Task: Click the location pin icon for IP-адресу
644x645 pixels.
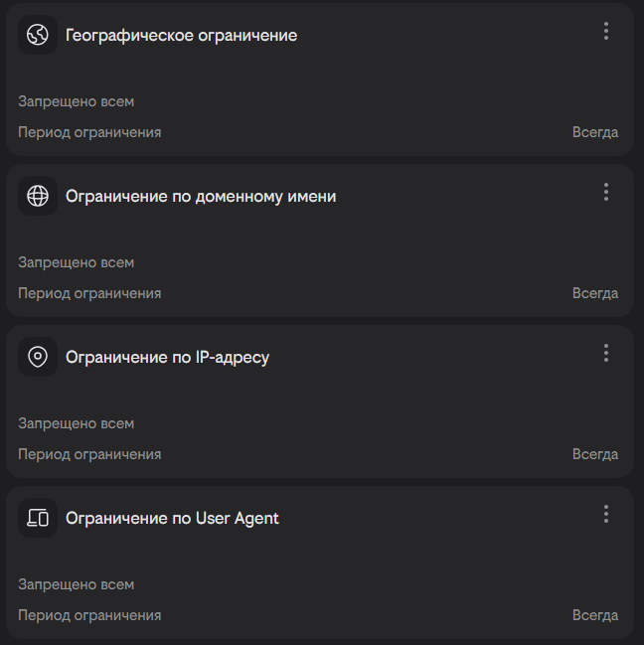Action: (x=38, y=357)
